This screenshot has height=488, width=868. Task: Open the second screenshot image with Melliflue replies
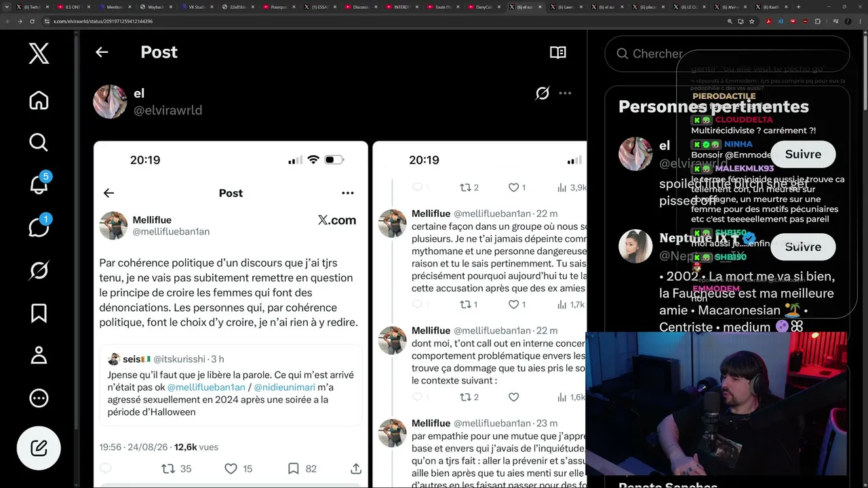(x=479, y=314)
